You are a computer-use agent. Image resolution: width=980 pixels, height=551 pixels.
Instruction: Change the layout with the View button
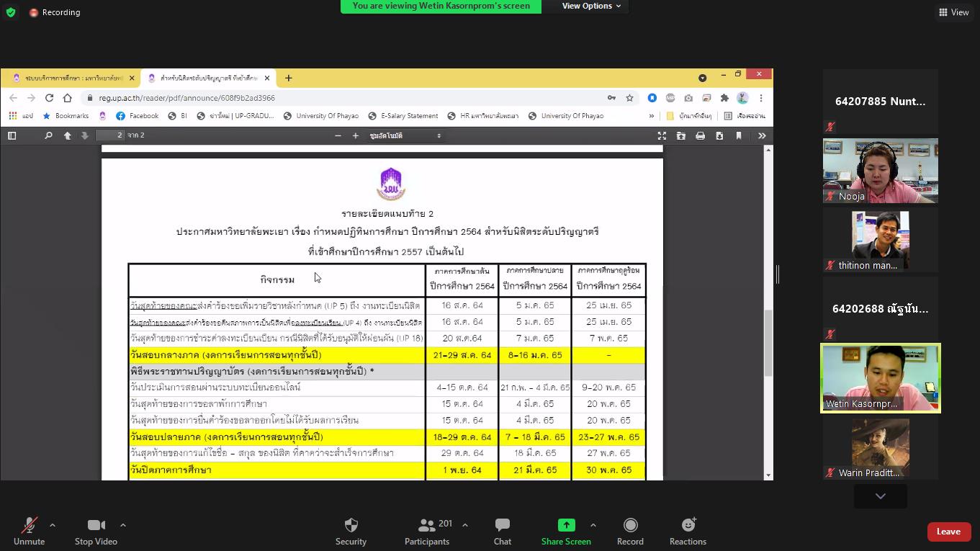(954, 12)
